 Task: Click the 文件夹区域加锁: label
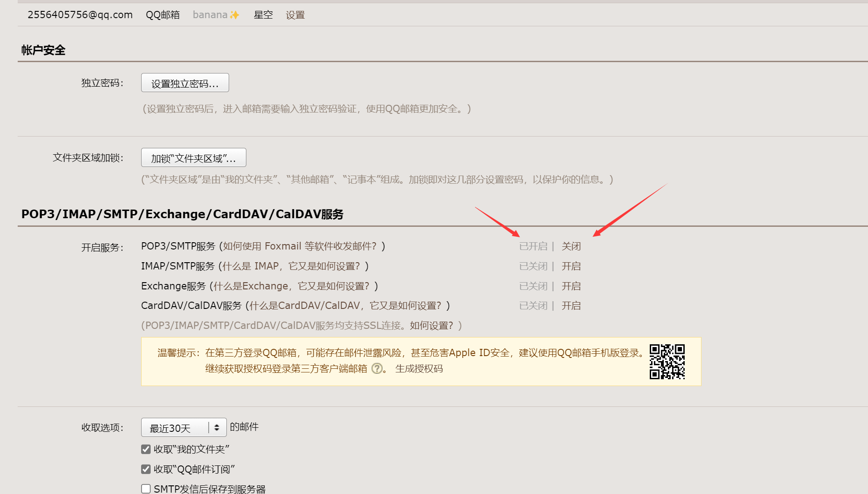[88, 157]
